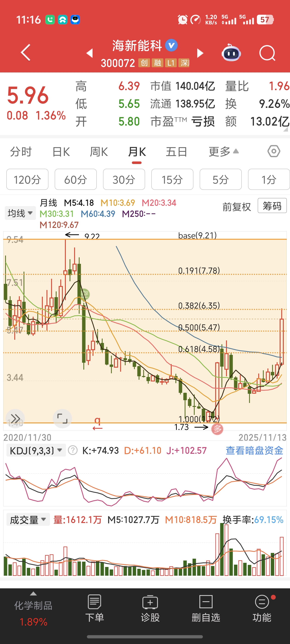The height and width of the screenshot is (644, 290).
Task: Tap the KDJ indicator chart area
Action: coord(145,481)
